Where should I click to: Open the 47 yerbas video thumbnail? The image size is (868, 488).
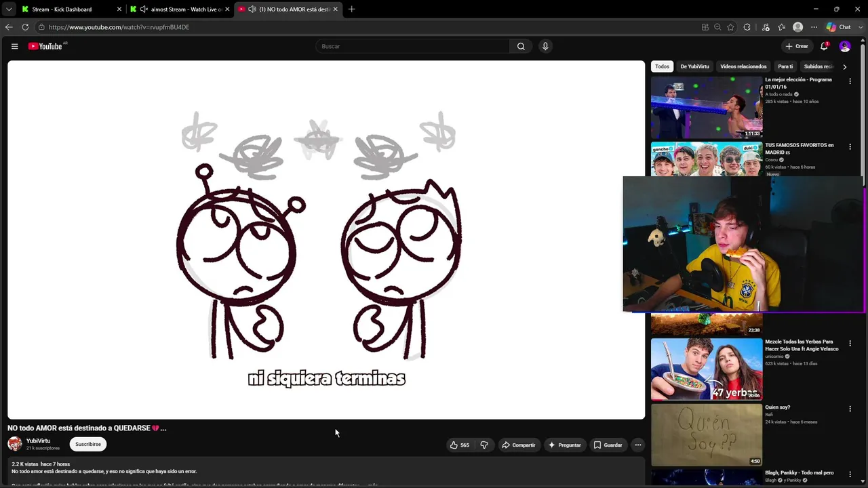tap(707, 369)
